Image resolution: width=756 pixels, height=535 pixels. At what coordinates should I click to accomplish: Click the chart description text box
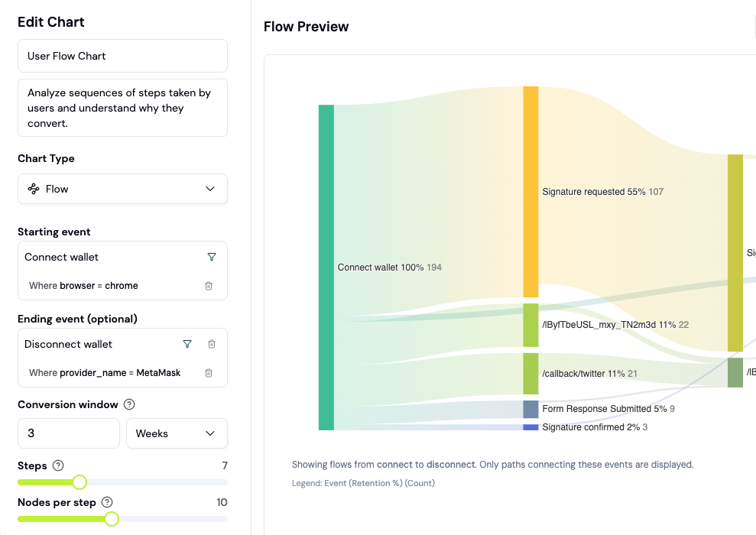click(122, 107)
